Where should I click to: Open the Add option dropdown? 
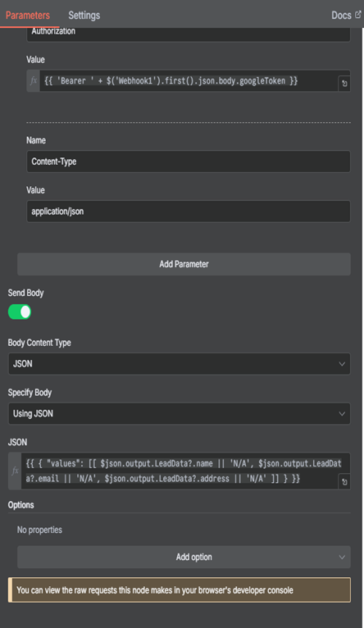point(184,557)
